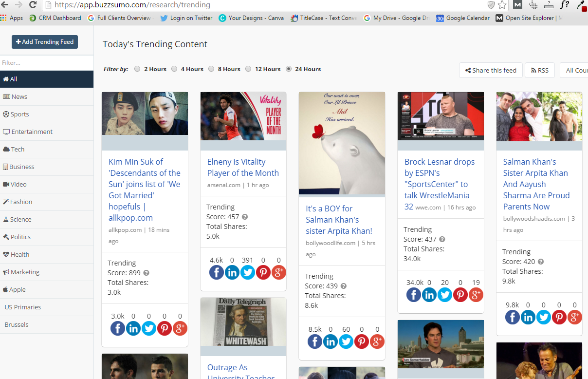Open the Business trending feed
The image size is (588, 379).
tap(47, 167)
